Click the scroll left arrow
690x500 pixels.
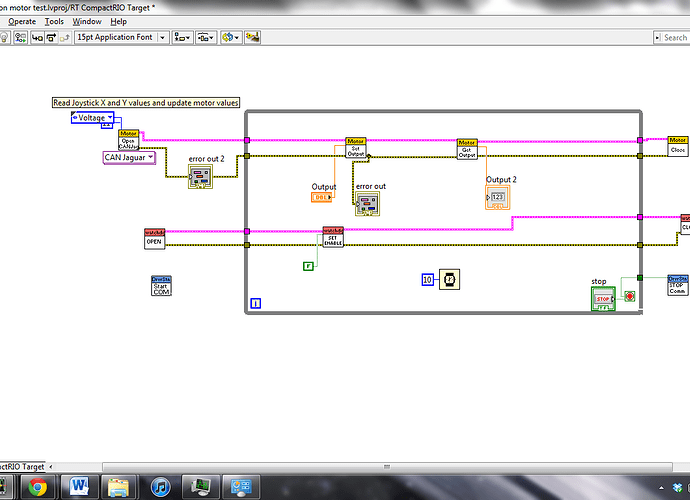click(x=51, y=467)
